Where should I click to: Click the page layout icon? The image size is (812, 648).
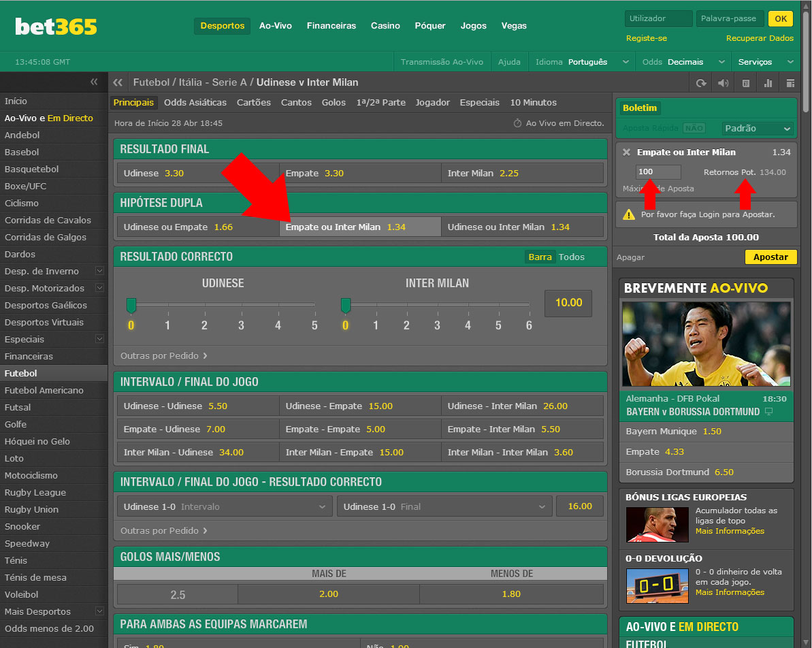(790, 83)
